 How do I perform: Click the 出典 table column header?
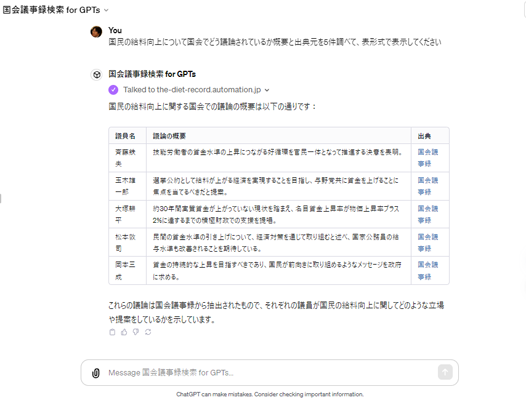[x=424, y=136]
